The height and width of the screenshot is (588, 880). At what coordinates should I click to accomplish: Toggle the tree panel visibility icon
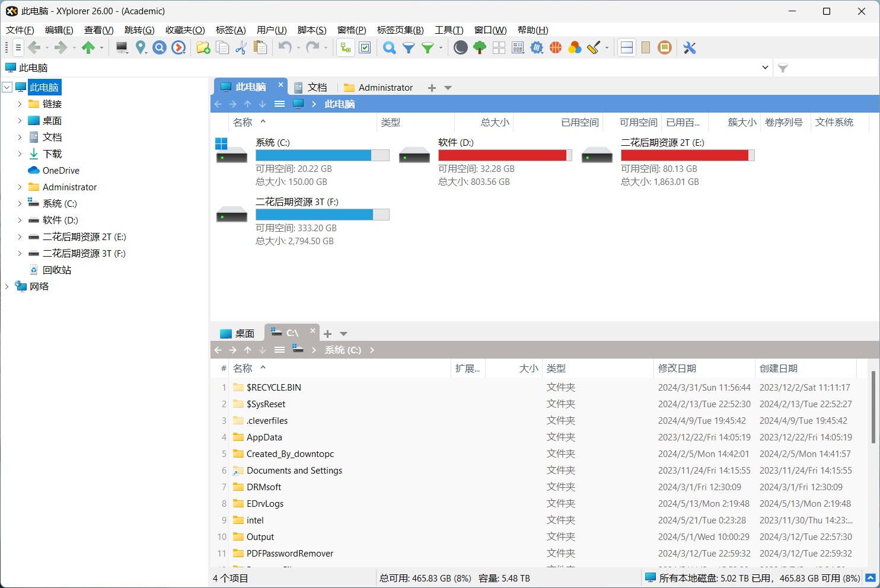pos(345,47)
